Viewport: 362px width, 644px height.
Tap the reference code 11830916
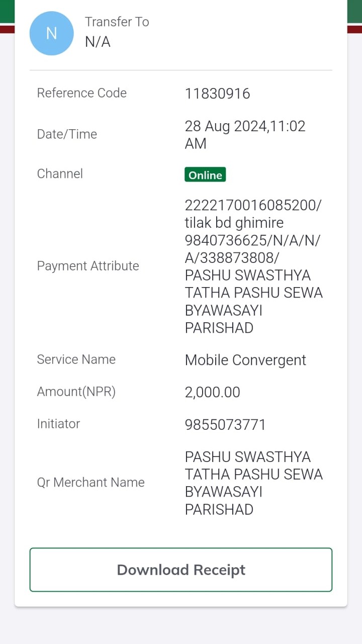click(x=217, y=94)
